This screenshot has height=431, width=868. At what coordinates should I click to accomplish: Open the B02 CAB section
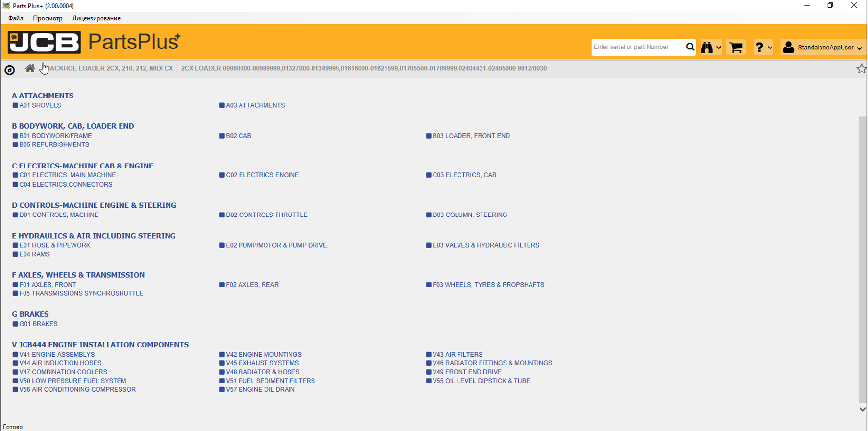tap(238, 136)
